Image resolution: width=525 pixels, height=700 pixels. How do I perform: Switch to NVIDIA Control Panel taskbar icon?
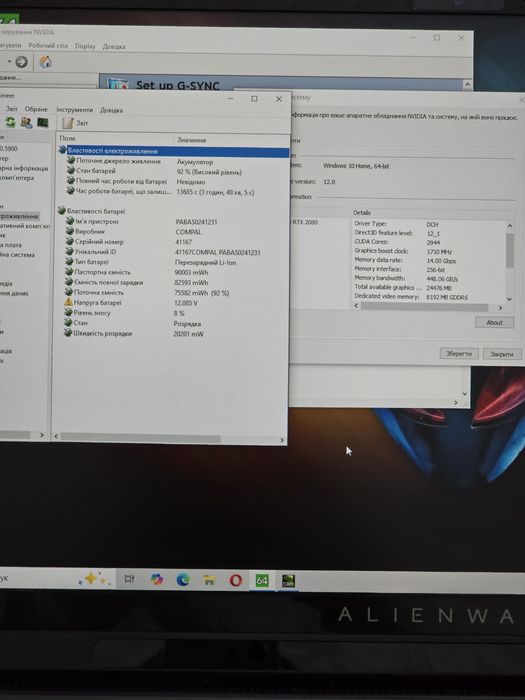288,580
